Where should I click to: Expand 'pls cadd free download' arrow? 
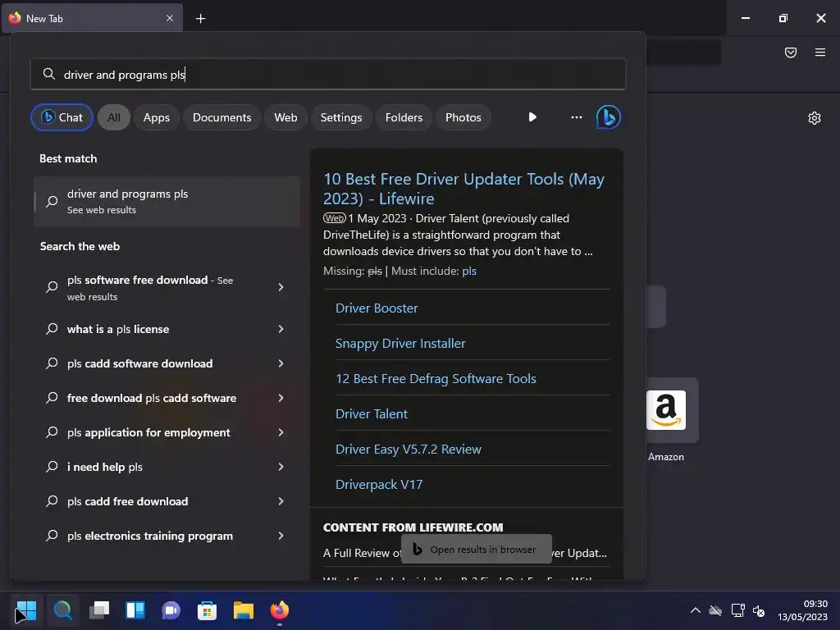click(281, 501)
